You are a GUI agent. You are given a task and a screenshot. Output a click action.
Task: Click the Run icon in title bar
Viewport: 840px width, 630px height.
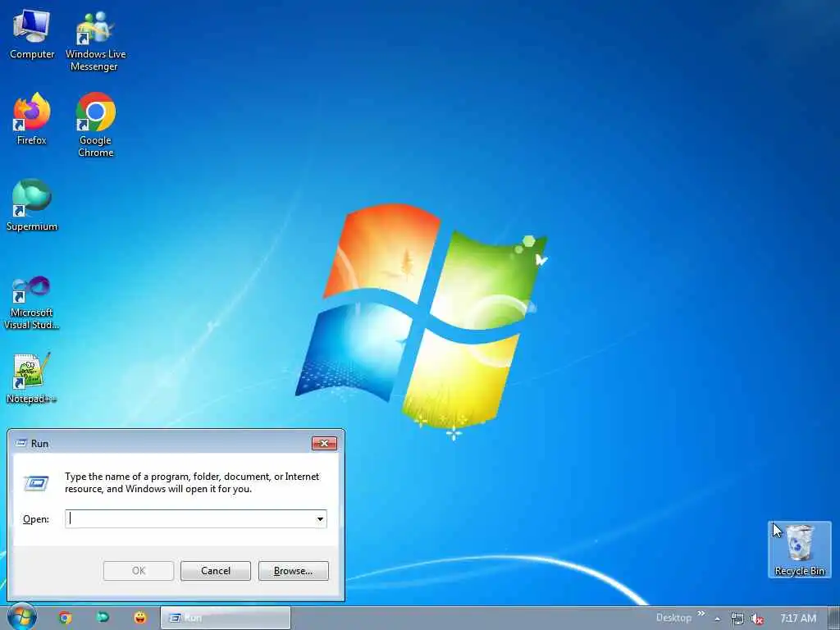(x=21, y=443)
